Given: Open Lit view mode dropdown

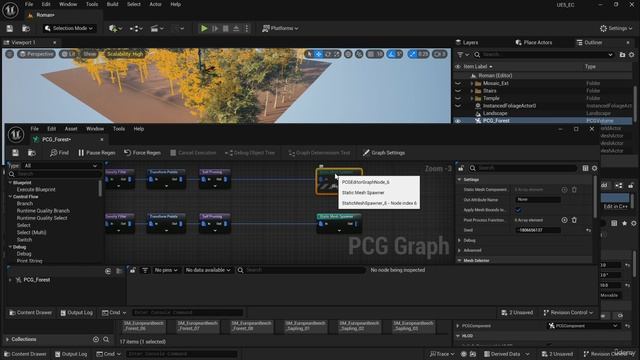Looking at the screenshot, I should tap(68, 54).
